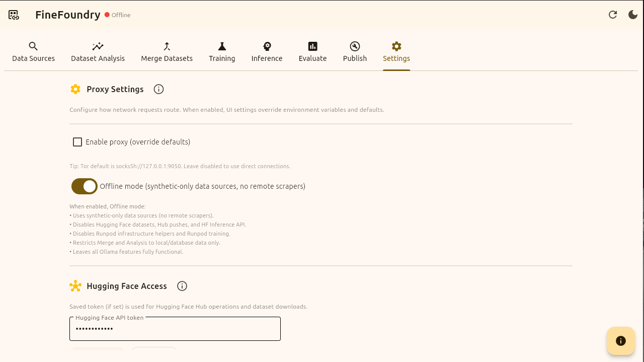Click the FineFoundry title text
Screen dimensions: 644x362
(x=68, y=15)
